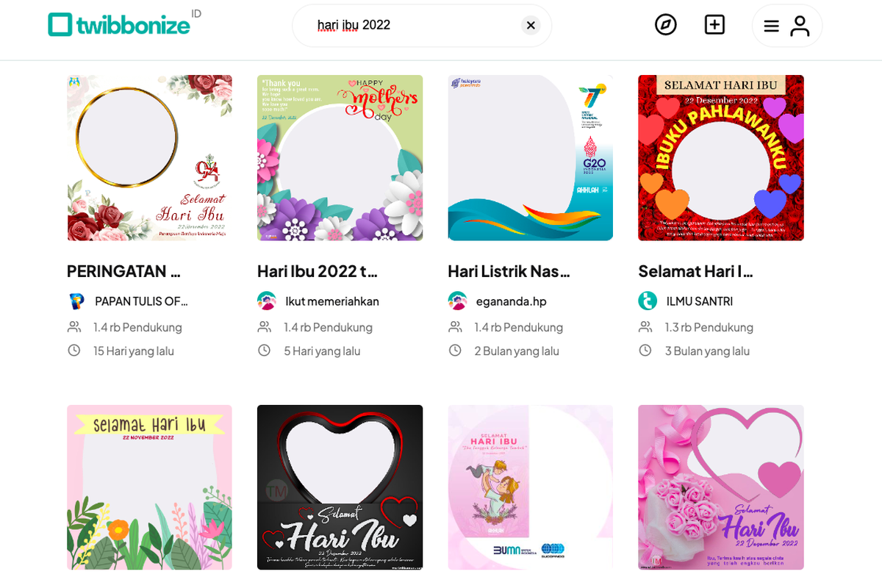Visit the egananda.hp creator name link
The height and width of the screenshot is (588, 882).
511,301
